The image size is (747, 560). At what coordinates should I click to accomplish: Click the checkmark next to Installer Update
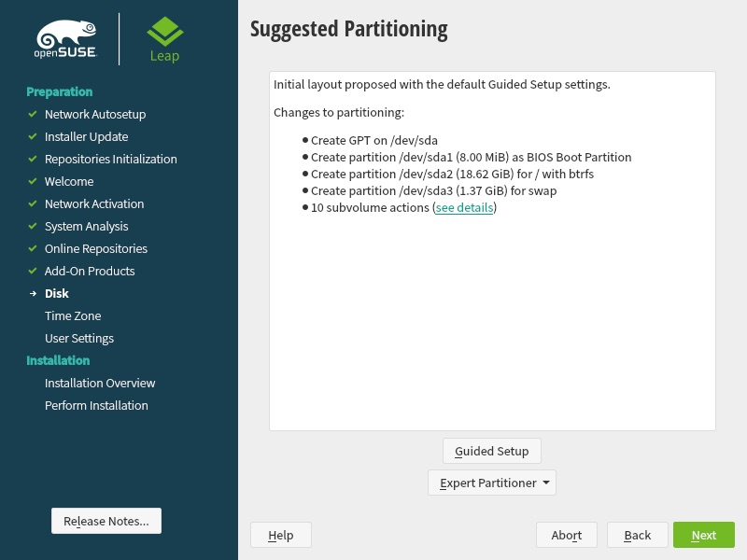coord(33,136)
